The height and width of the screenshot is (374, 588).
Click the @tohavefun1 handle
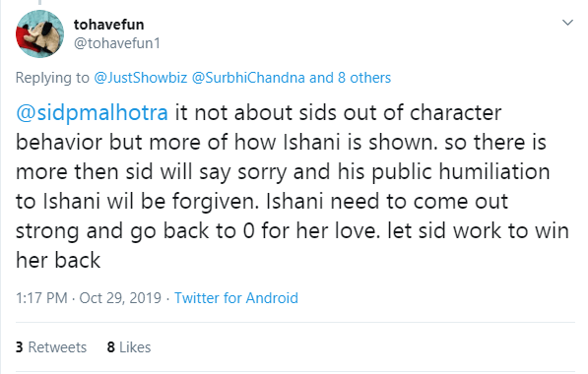pos(117,43)
